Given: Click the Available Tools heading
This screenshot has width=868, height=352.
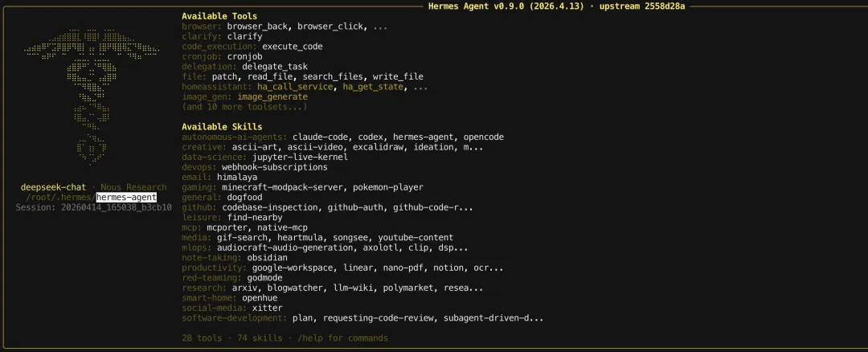Looking at the screenshot, I should click(219, 16).
